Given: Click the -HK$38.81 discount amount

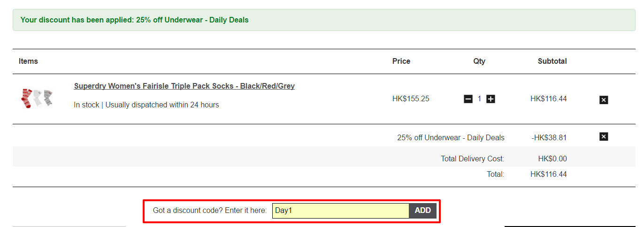Looking at the screenshot, I should click(x=549, y=138).
